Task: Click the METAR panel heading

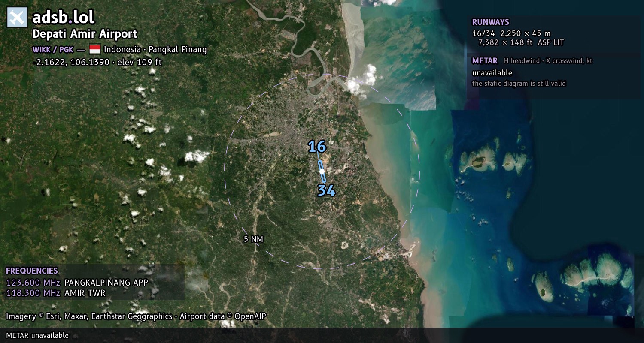Action: pos(485,61)
